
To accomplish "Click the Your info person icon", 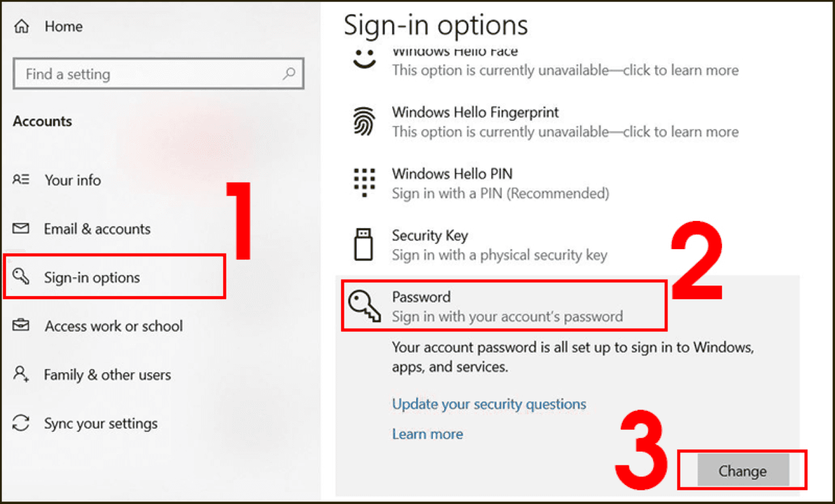I will [x=21, y=180].
